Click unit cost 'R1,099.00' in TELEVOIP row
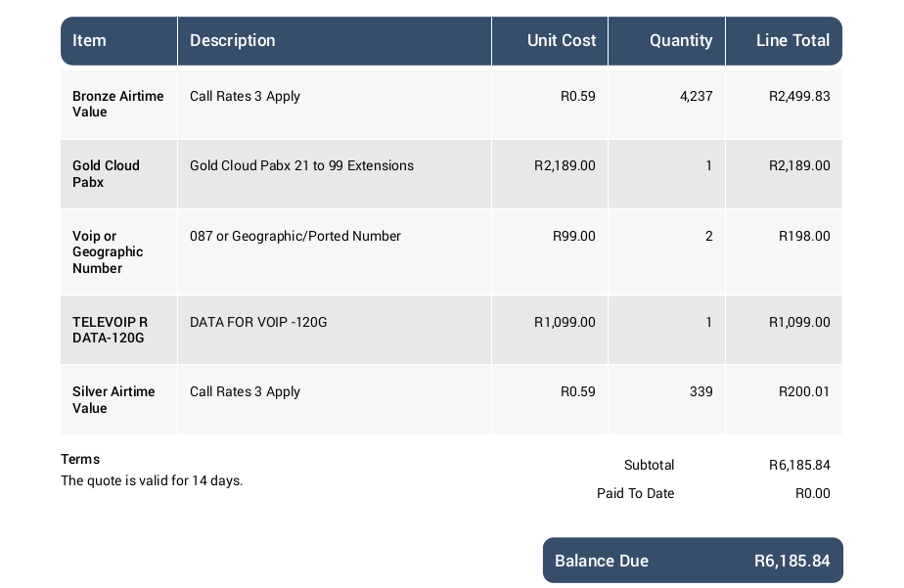This screenshot has width=904, height=588. 565,322
